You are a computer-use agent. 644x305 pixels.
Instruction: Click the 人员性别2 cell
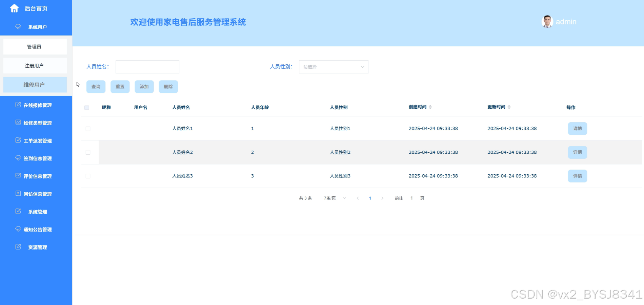coord(340,152)
